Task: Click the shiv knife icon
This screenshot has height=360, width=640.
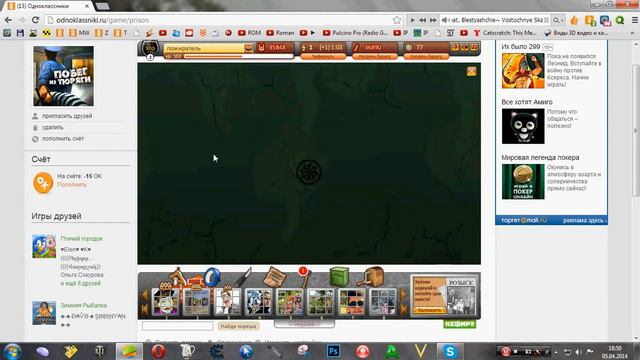Action: (x=243, y=277)
